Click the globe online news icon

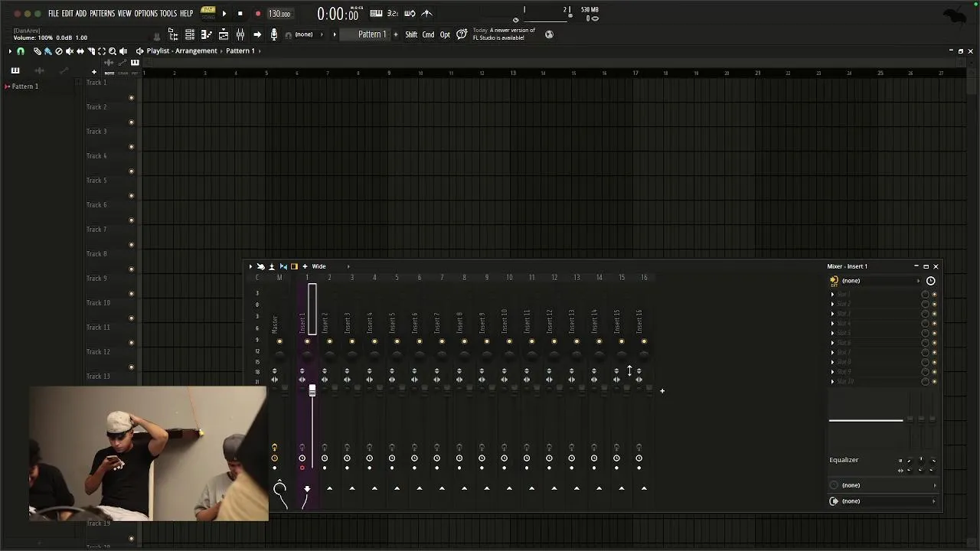[549, 34]
